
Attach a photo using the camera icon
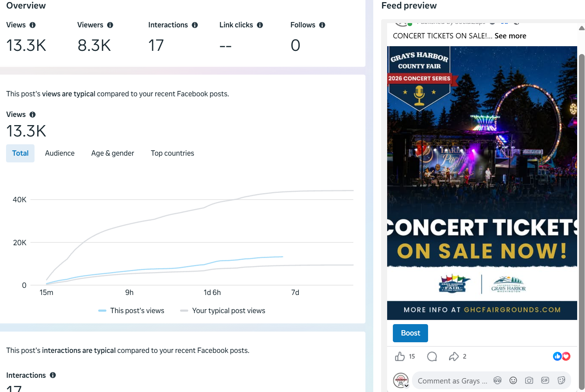coord(529,381)
